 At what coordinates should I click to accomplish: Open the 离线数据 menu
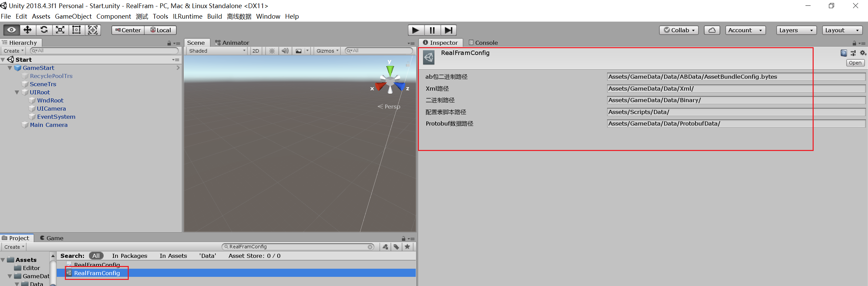pos(239,16)
